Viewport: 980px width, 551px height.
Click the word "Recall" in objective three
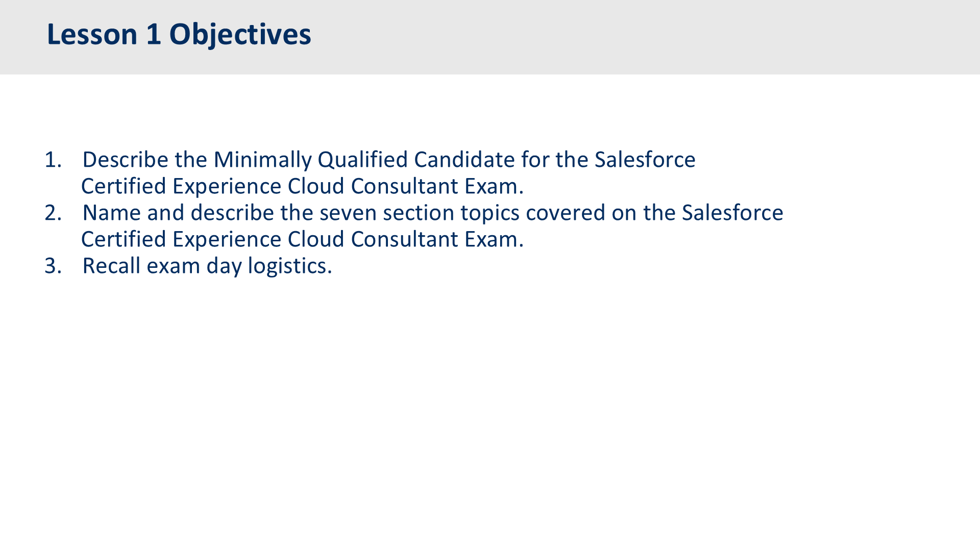pos(111,266)
